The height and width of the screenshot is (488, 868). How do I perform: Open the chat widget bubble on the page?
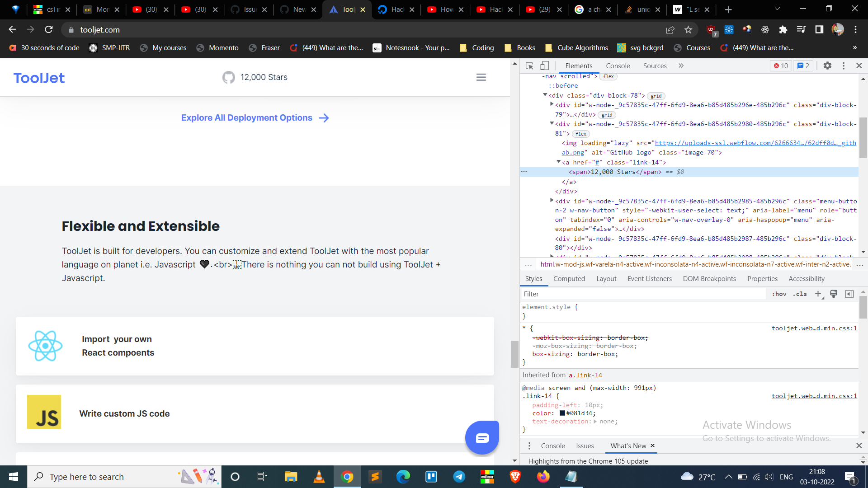(482, 437)
